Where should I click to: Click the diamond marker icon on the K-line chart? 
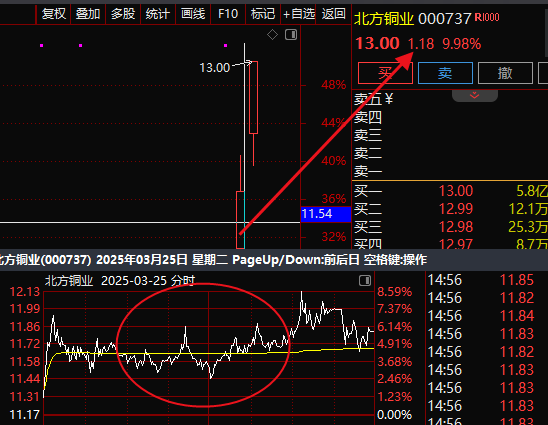click(x=272, y=35)
